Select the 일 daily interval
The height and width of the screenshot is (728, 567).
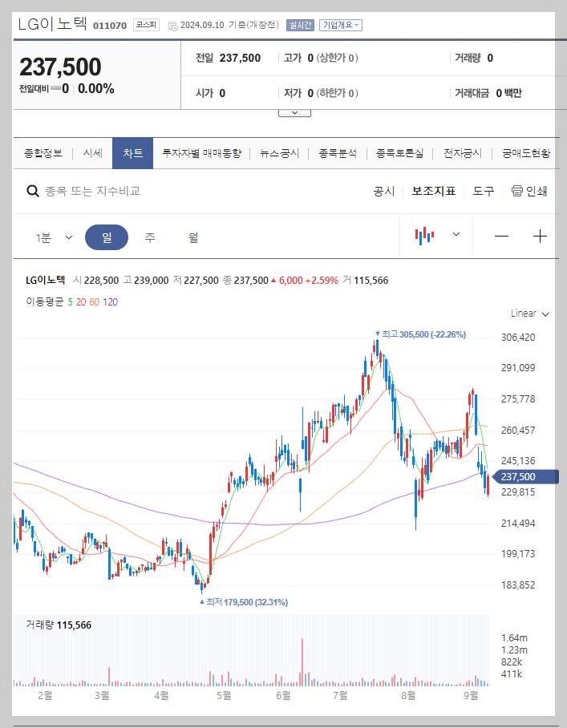(107, 237)
